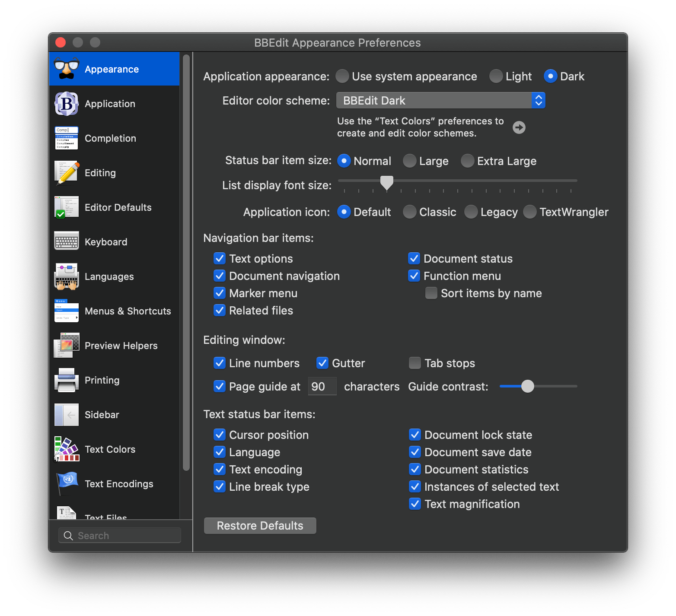The height and width of the screenshot is (616, 676).
Task: Open Completion preferences via its icon
Action: pos(66,138)
